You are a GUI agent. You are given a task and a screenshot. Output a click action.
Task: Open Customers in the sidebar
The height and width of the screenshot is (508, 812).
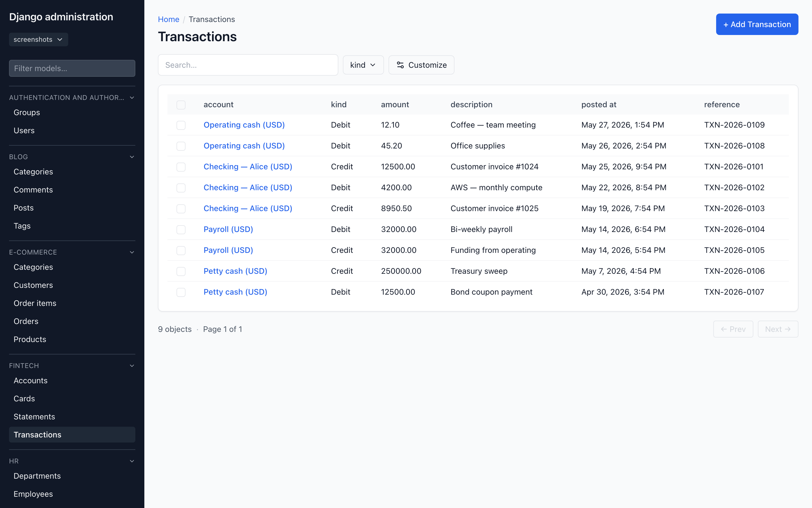click(72, 285)
